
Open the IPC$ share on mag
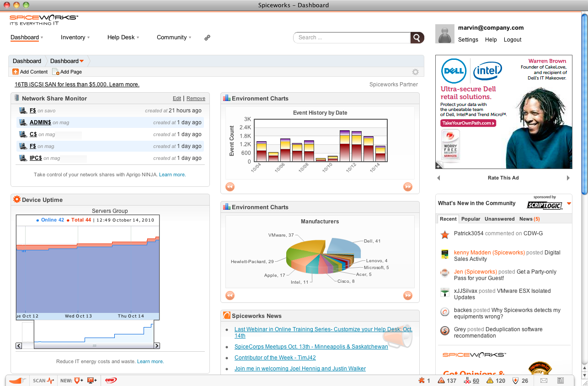tap(36, 158)
